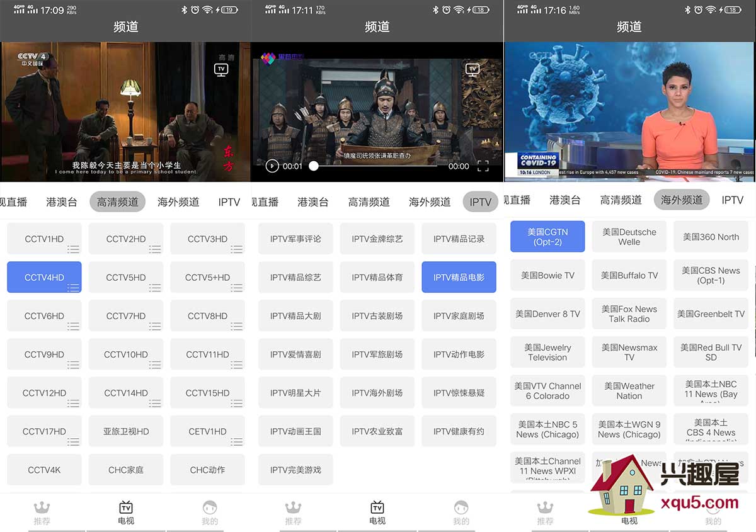Tap the list icon on highlighted CCTV4HD
This screenshot has height=532, width=756.
coord(74,288)
